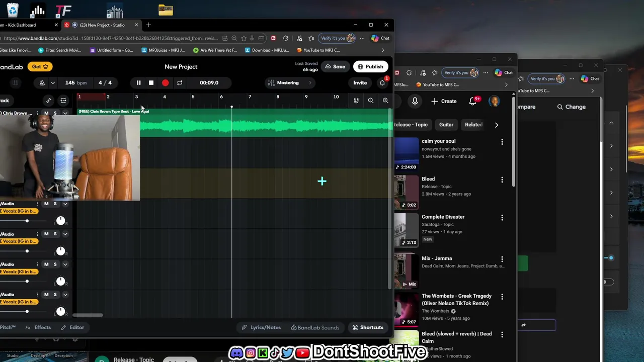The height and width of the screenshot is (362, 644).
Task: Open the automation curve icon
Action: click(48, 101)
